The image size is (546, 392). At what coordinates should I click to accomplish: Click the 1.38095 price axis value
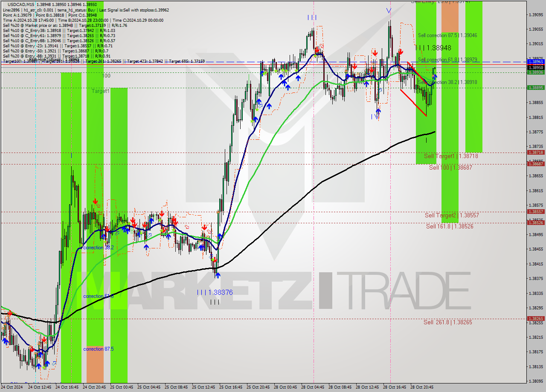tap(536, 381)
